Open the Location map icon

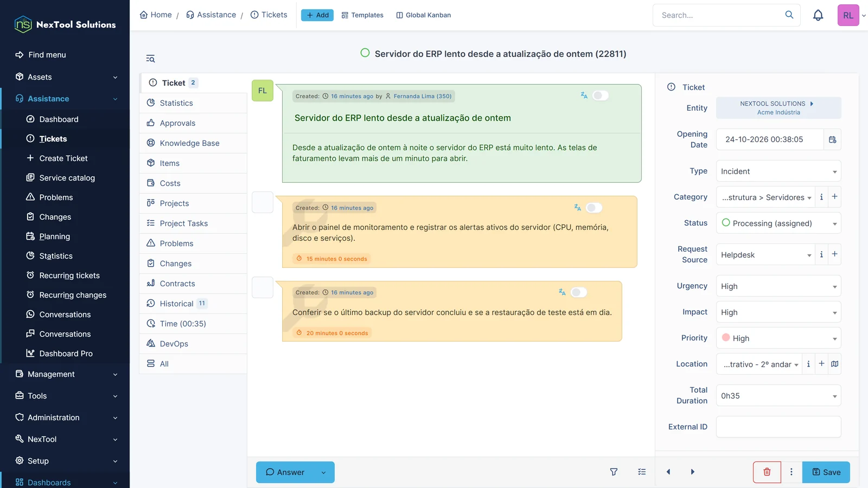835,364
